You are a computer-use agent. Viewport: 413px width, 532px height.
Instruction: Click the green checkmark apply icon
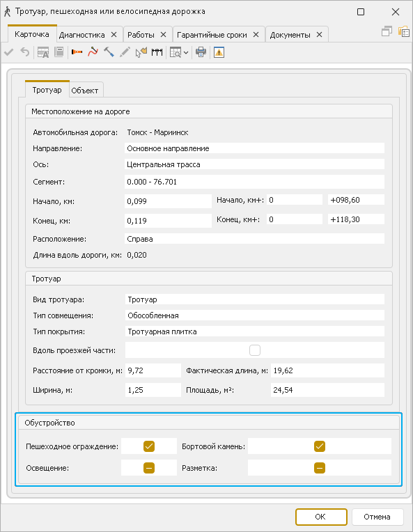click(9, 52)
